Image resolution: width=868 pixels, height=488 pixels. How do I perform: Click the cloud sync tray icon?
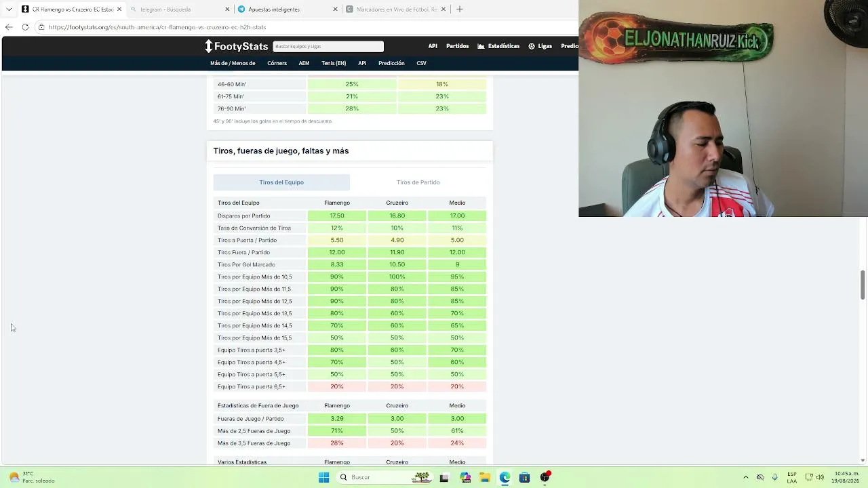(x=760, y=477)
